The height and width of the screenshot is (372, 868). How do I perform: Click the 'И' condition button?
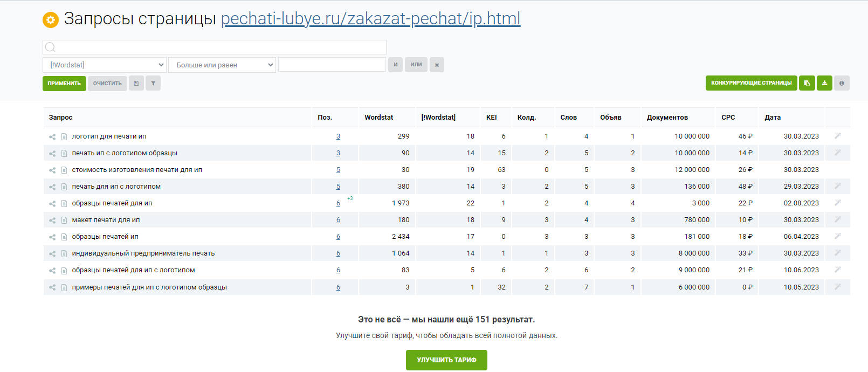click(x=395, y=65)
